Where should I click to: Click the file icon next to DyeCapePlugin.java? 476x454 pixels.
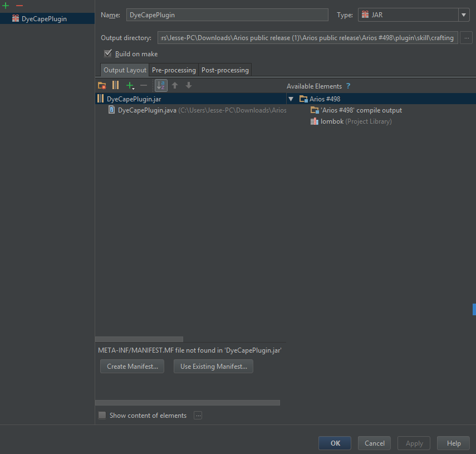point(112,110)
